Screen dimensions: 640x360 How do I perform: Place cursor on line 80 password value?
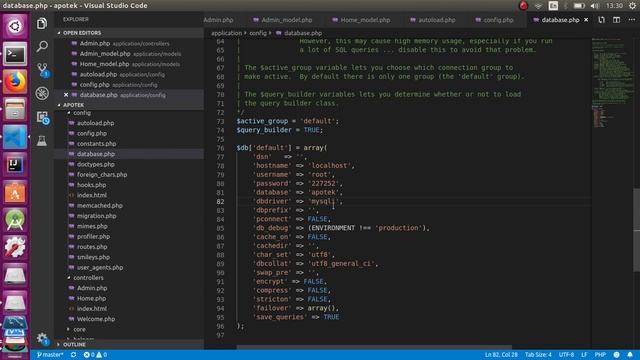(324, 183)
